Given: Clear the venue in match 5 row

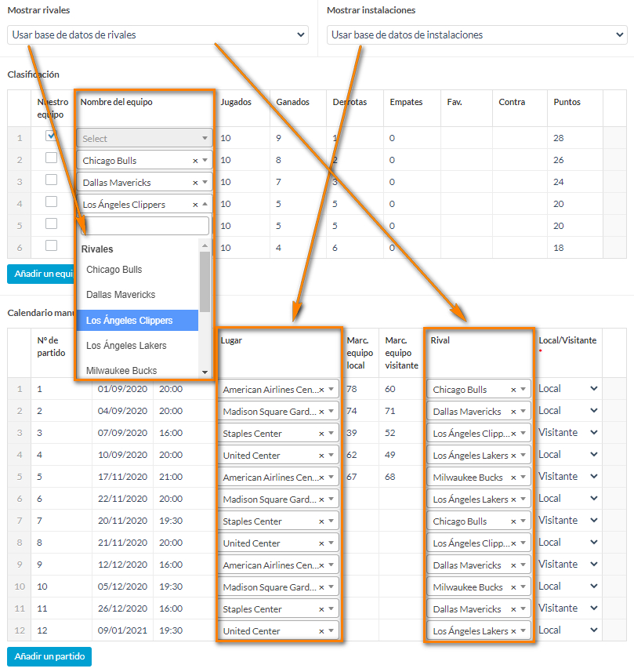Looking at the screenshot, I should click(x=322, y=478).
